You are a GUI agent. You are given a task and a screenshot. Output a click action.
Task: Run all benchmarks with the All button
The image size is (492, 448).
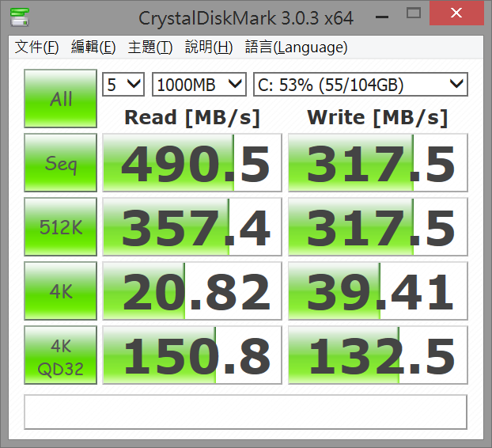[61, 99]
